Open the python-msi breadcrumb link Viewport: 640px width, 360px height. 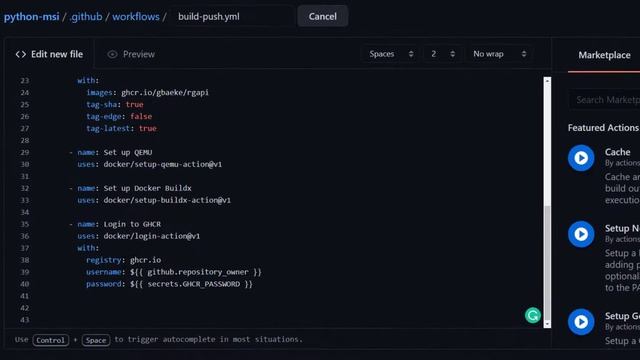[x=31, y=17]
